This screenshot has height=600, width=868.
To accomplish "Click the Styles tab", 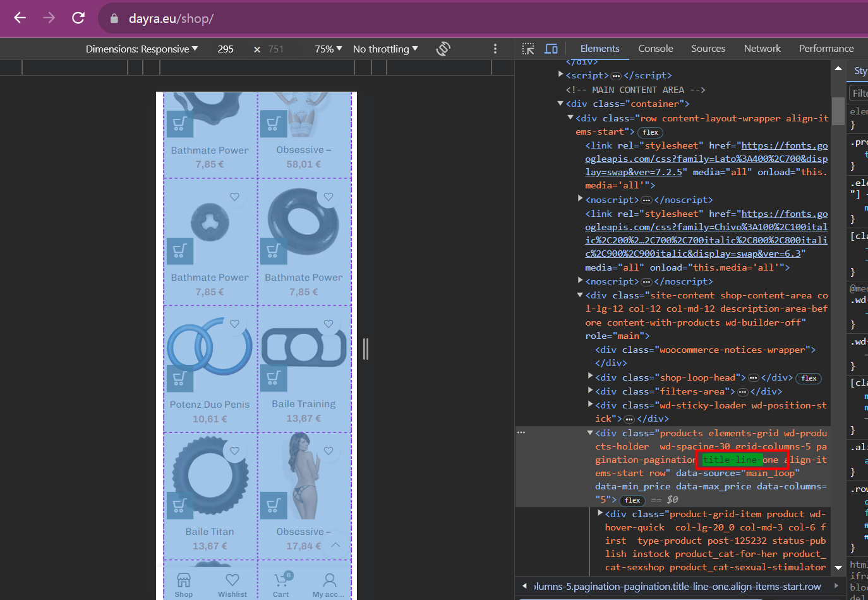I will [x=860, y=71].
